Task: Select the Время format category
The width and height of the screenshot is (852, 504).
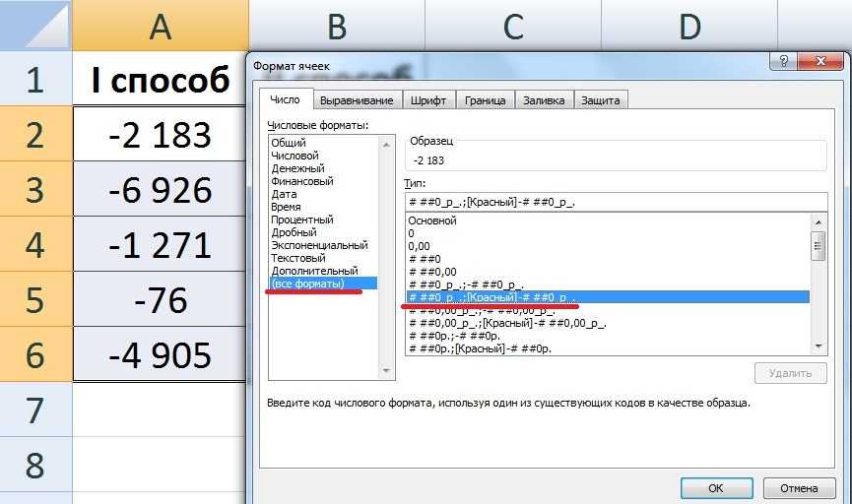Action: pyautogui.click(x=323, y=207)
